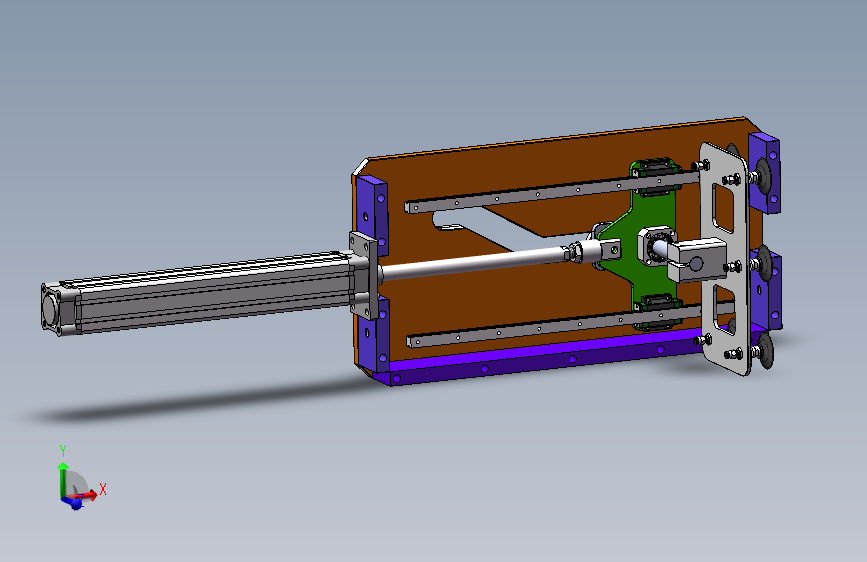Select the gray clamp block on end plate

click(696, 259)
